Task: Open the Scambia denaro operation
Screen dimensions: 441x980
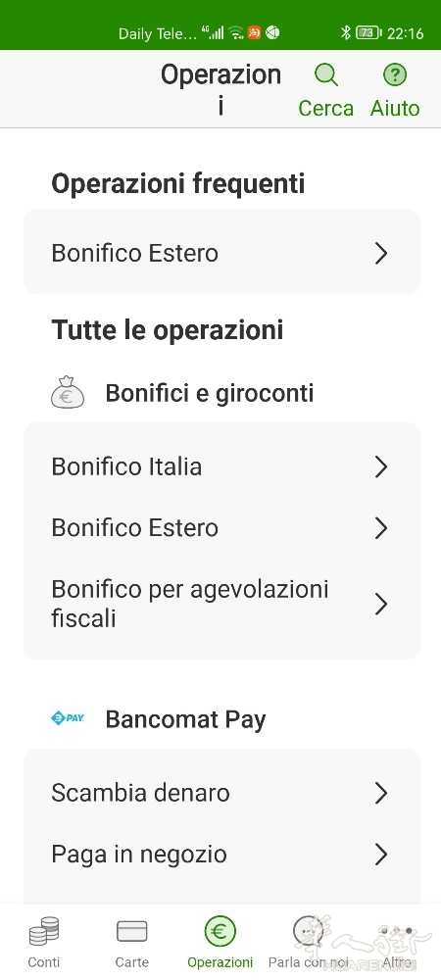Action: pyautogui.click(x=221, y=793)
